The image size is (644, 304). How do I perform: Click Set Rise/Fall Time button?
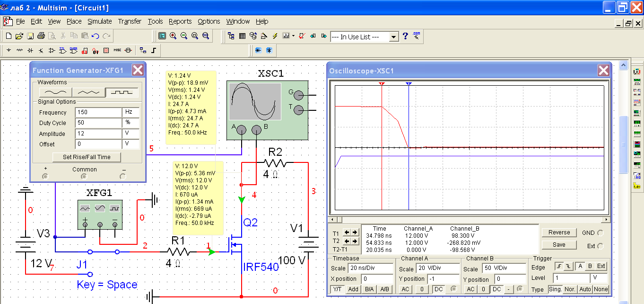pos(86,157)
